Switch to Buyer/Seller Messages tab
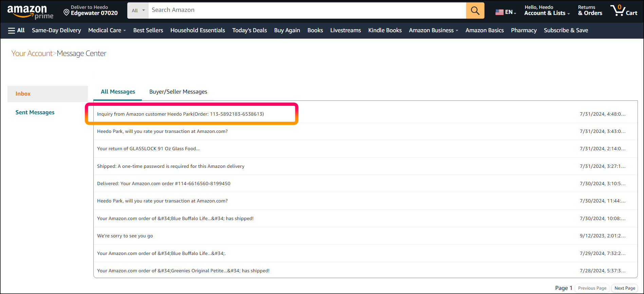The height and width of the screenshot is (294, 644). click(x=178, y=92)
